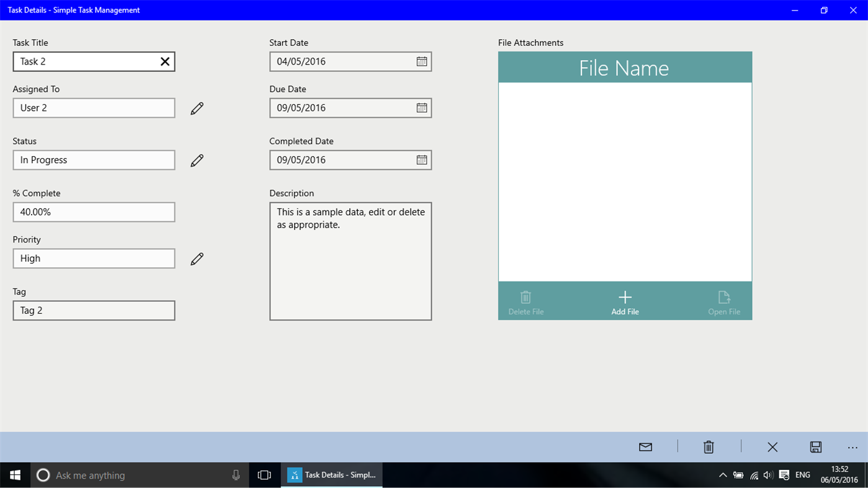Cancel edits using the X icon
Screen dimensions: 868x488
click(772, 446)
